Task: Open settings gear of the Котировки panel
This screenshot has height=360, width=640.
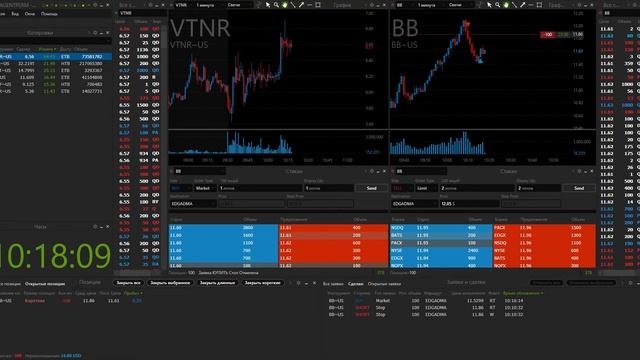Action: [95, 33]
